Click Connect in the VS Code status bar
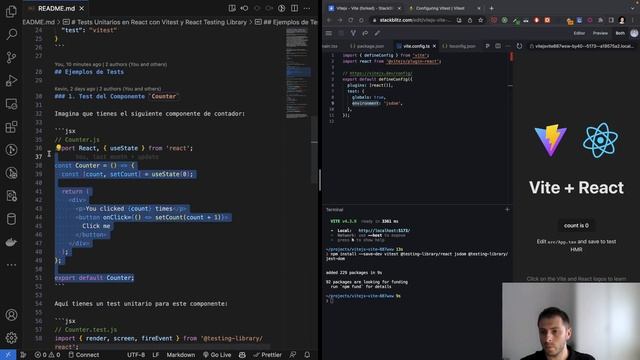 (x=84, y=355)
